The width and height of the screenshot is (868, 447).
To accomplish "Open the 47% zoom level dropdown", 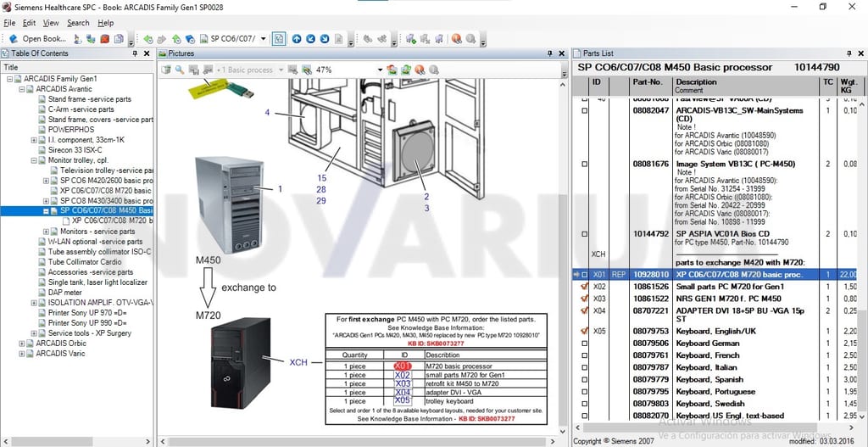I will [380, 70].
